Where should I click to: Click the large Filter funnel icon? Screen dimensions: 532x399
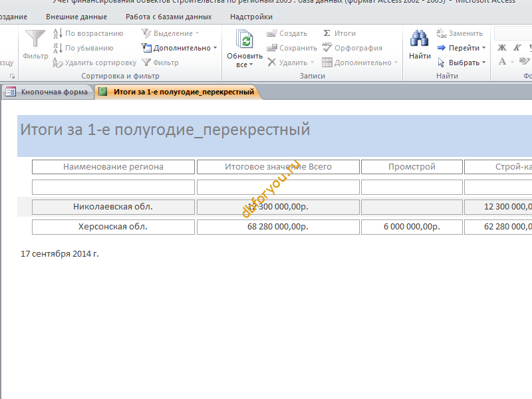click(35, 39)
